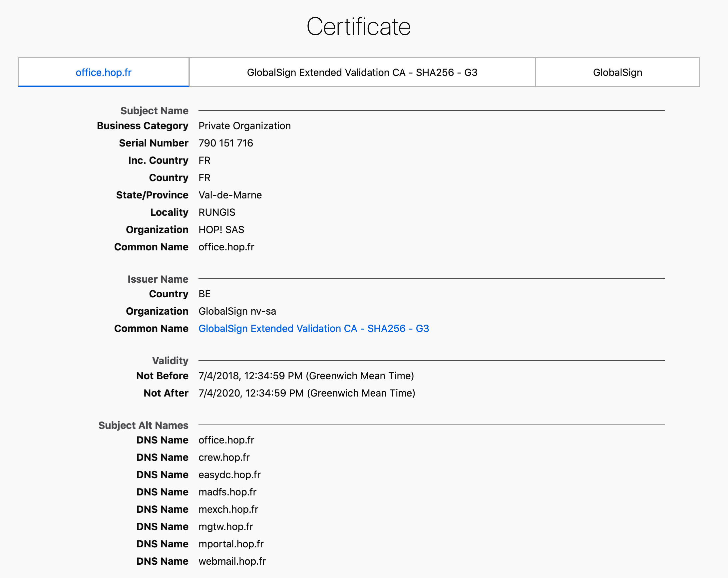
Task: Open GlobalSign Extended Validation CA tab
Action: [362, 72]
